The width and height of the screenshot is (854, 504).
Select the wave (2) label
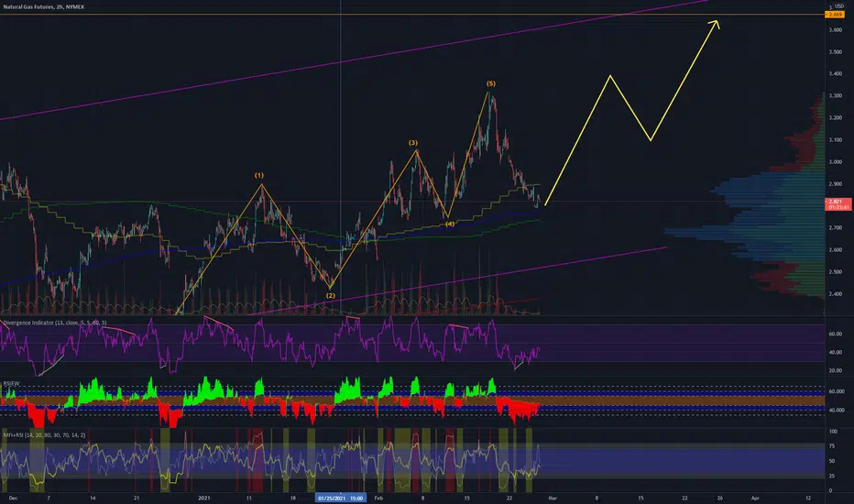tap(331, 295)
